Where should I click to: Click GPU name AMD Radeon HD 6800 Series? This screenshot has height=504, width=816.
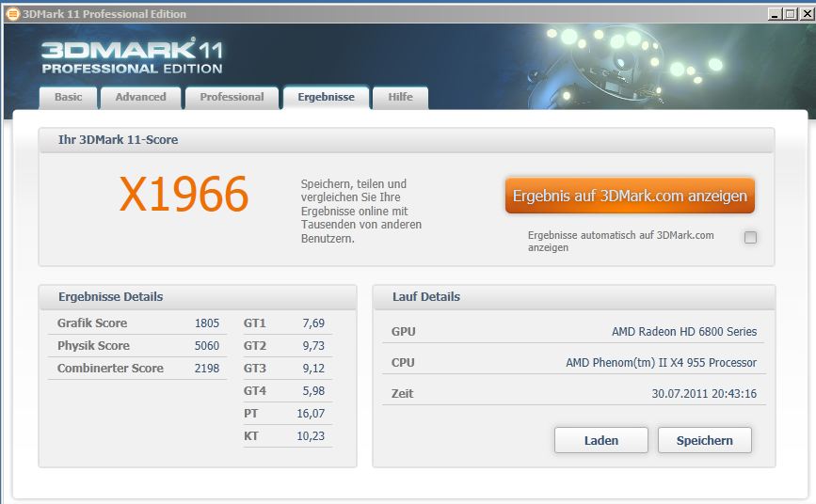tap(684, 331)
